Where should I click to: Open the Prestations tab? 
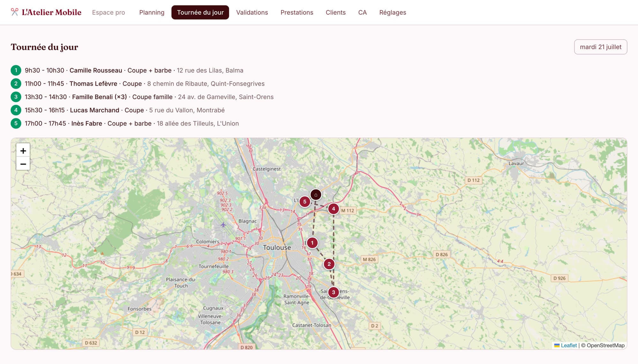click(x=296, y=12)
